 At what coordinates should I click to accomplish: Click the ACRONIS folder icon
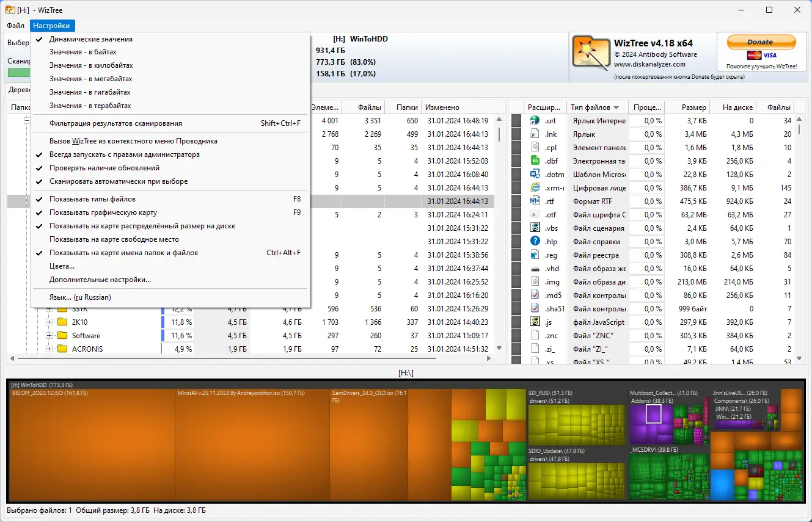(62, 349)
